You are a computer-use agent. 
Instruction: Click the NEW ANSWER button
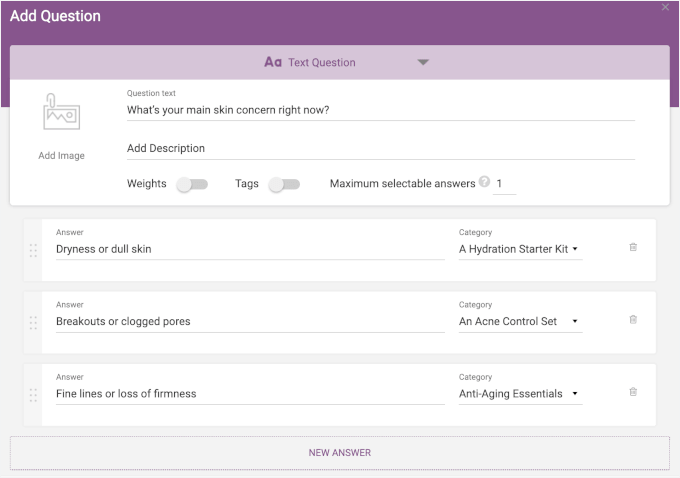pyautogui.click(x=340, y=452)
